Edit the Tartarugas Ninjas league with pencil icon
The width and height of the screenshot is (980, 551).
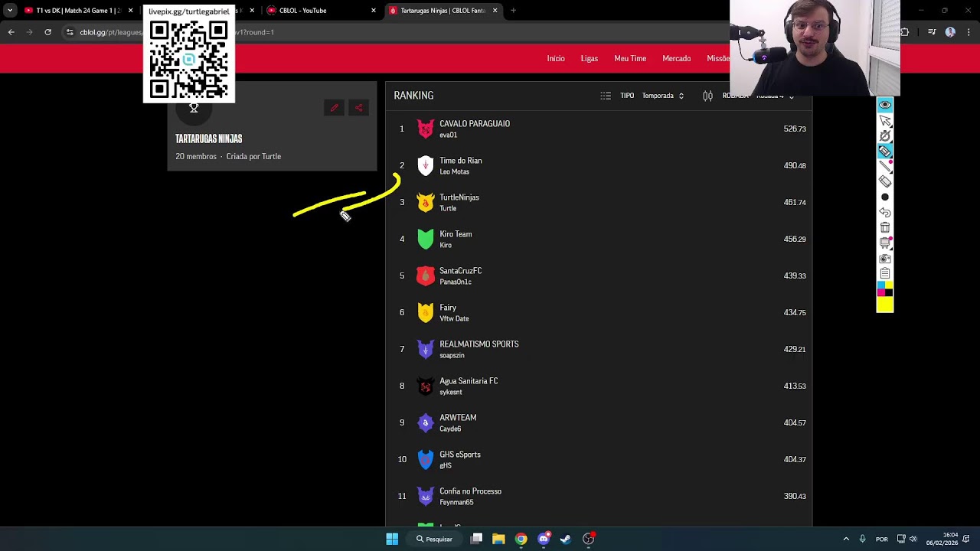334,108
